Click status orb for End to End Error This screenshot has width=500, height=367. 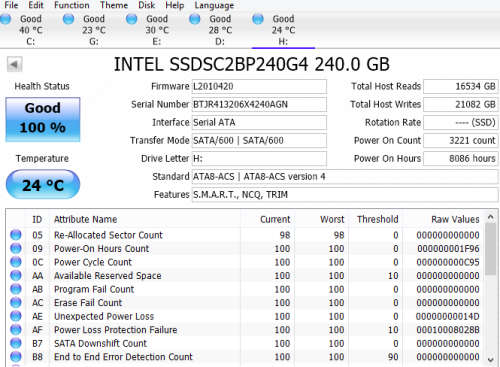[x=16, y=357]
